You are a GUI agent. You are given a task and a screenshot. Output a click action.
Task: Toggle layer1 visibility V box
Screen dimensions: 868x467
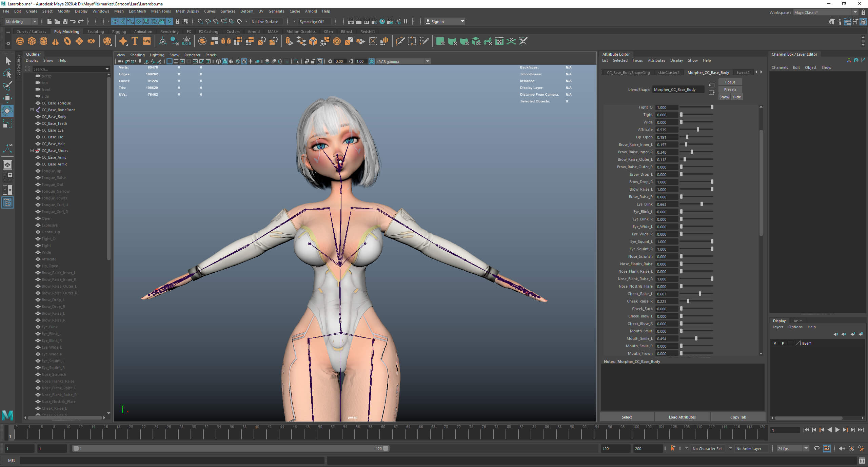pos(775,343)
